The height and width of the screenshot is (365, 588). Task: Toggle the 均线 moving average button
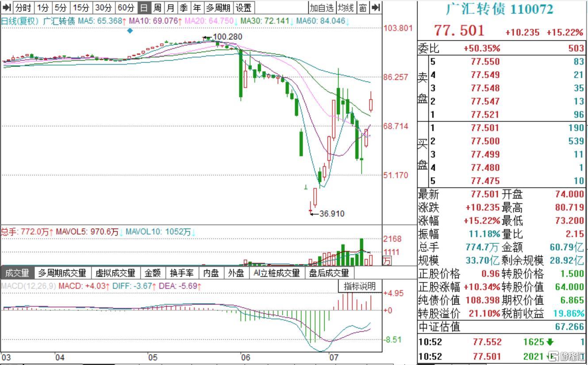(x=346, y=8)
